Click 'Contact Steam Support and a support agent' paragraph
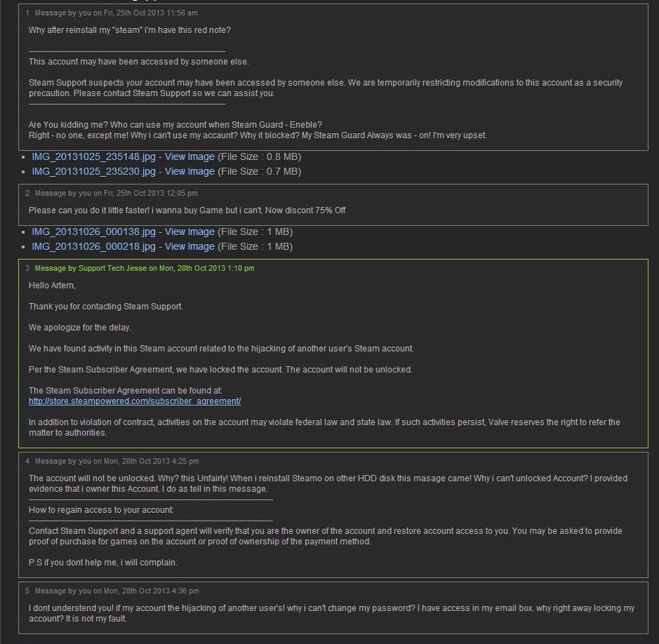 click(326, 536)
